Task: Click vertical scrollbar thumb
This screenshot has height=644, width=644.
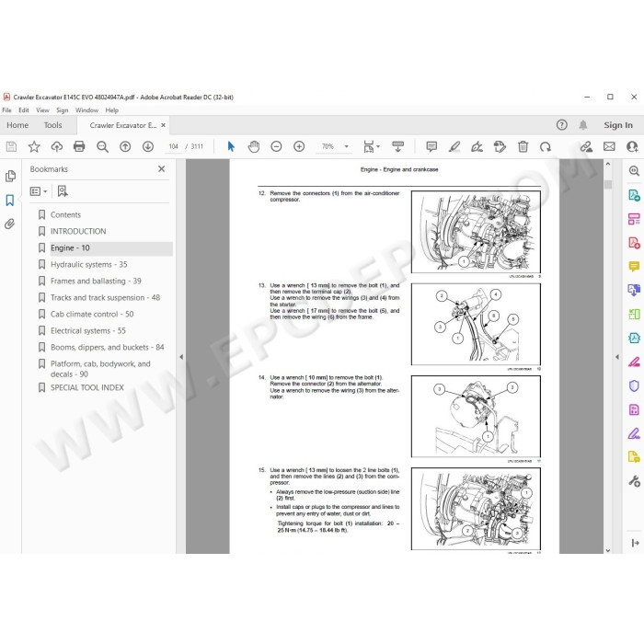Action: click(x=608, y=184)
